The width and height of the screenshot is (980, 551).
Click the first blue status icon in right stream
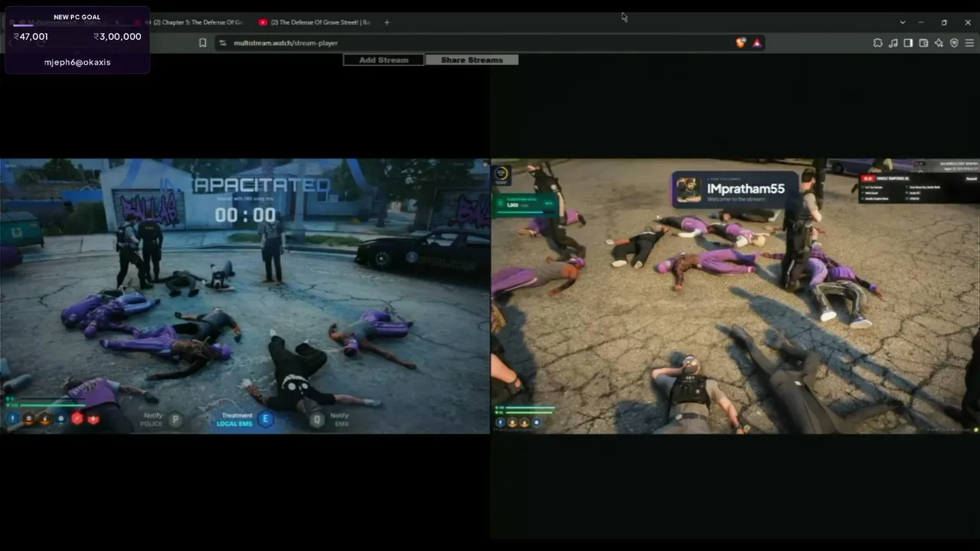[x=501, y=422]
